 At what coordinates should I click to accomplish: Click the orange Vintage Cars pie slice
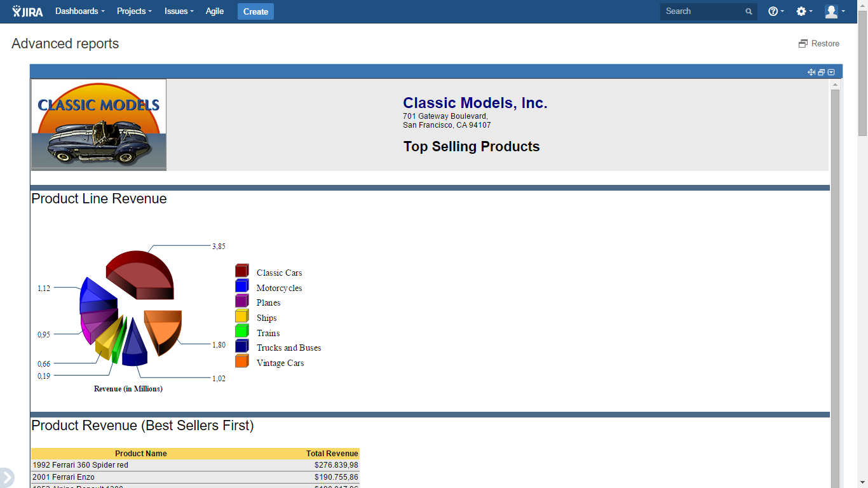click(x=163, y=330)
